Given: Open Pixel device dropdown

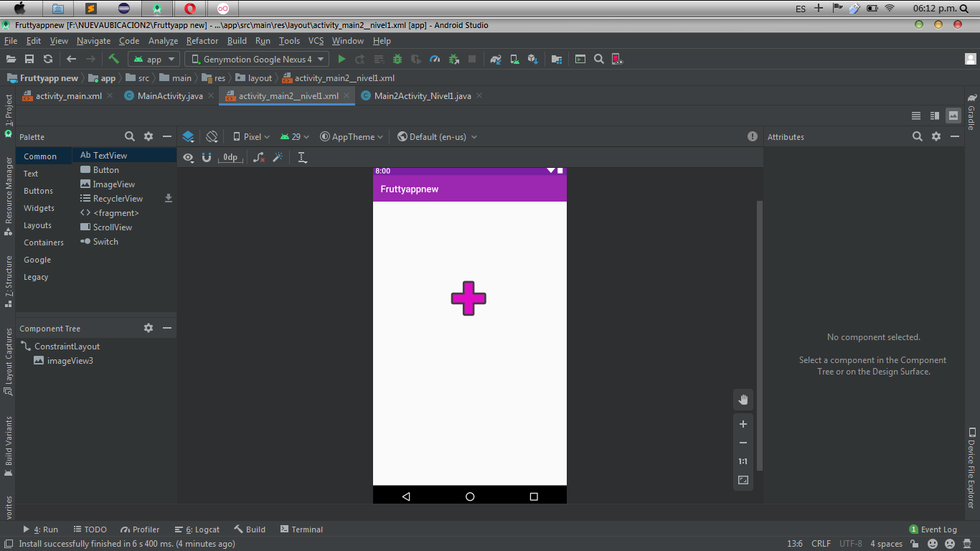Looking at the screenshot, I should (251, 136).
